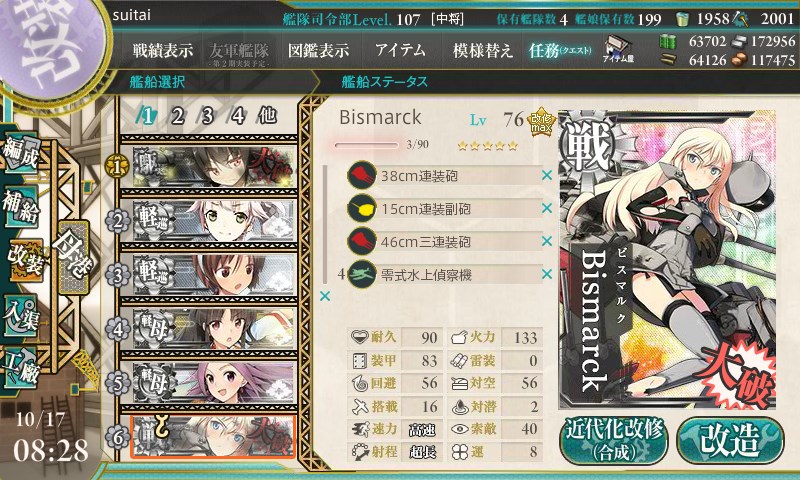Remove the 46cm三連装砲 equipment
Image resolution: width=800 pixels, height=480 pixels.
[547, 241]
